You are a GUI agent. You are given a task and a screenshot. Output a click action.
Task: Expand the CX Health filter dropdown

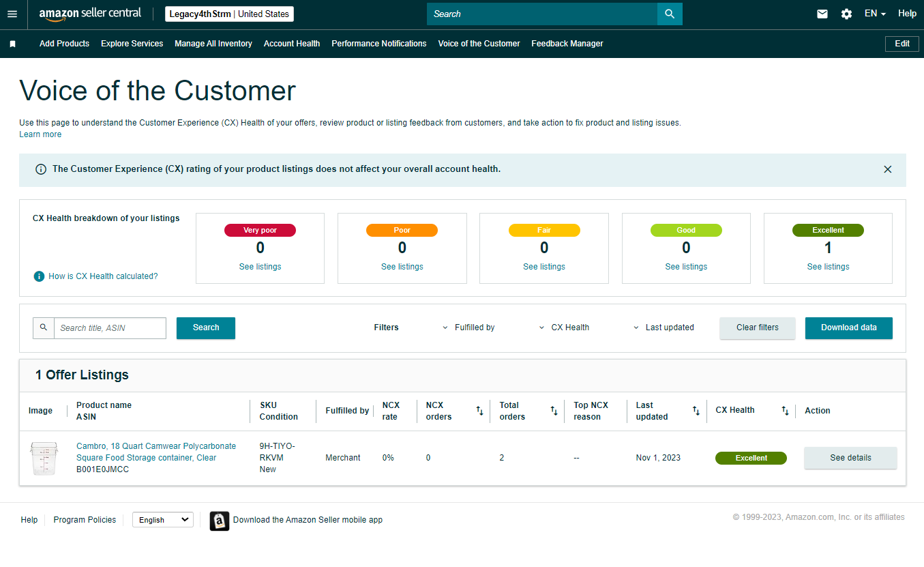tap(565, 328)
